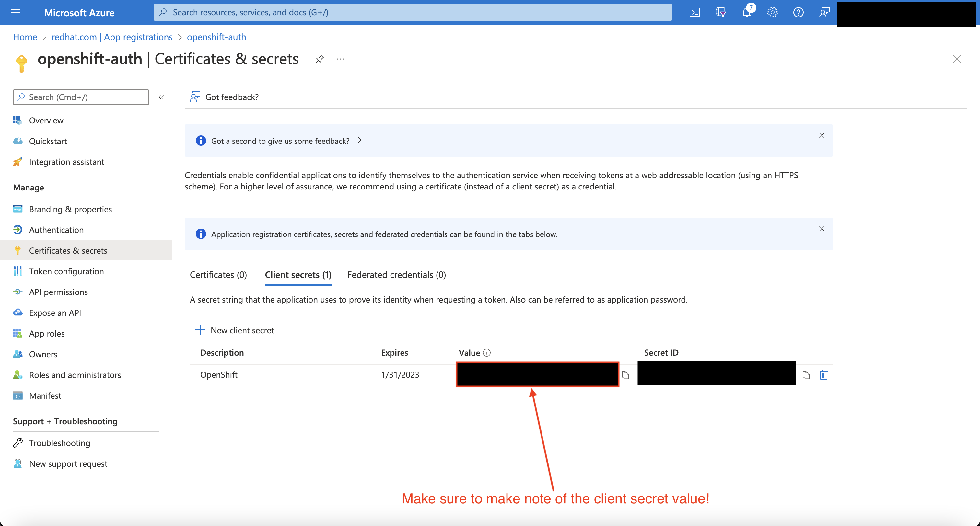Click the Branding & properties icon
The image size is (980, 526).
tap(18, 209)
